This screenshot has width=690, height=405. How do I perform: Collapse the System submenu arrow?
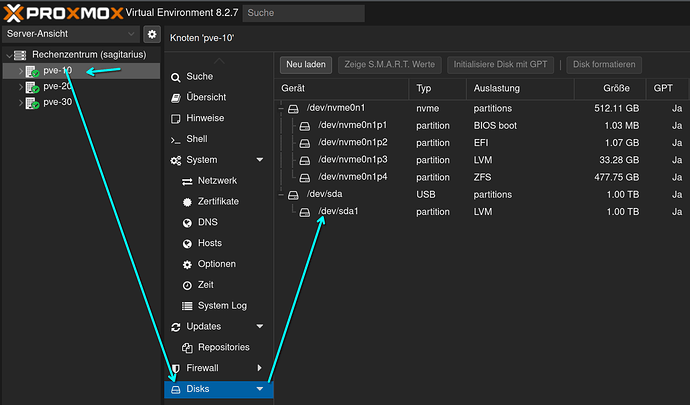(x=260, y=160)
